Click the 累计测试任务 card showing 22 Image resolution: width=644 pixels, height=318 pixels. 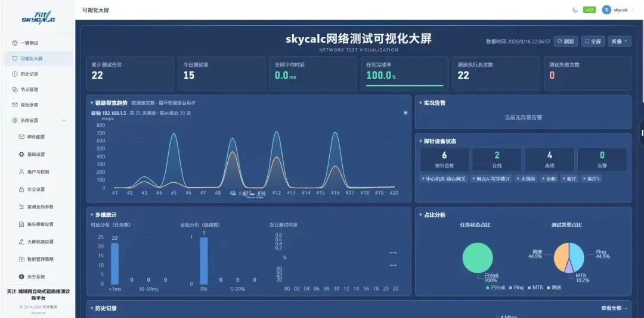(130, 73)
